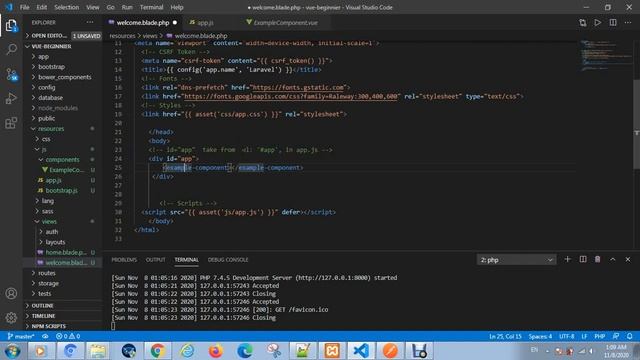Click the code minimap

point(606,55)
